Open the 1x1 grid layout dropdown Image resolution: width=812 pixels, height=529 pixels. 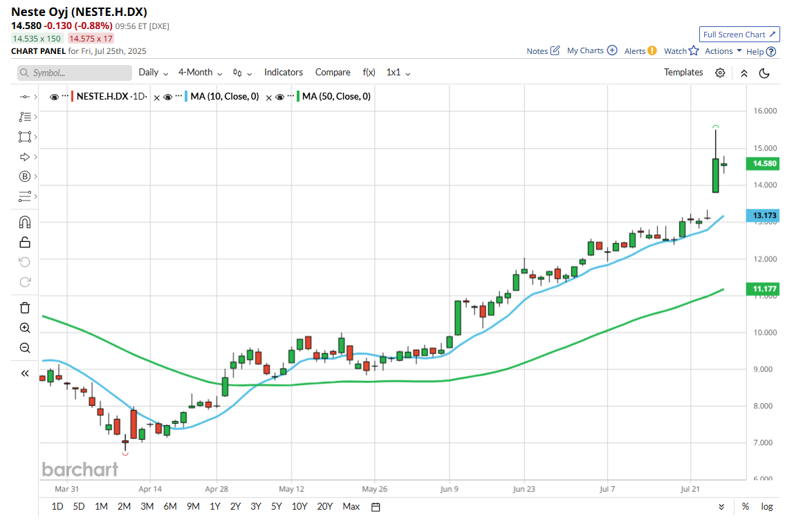click(398, 73)
